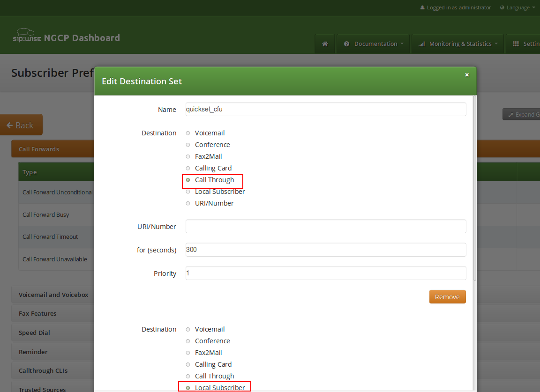540x392 pixels.
Task: Expand the Voicemail and Voicebox section
Action: coord(53,295)
